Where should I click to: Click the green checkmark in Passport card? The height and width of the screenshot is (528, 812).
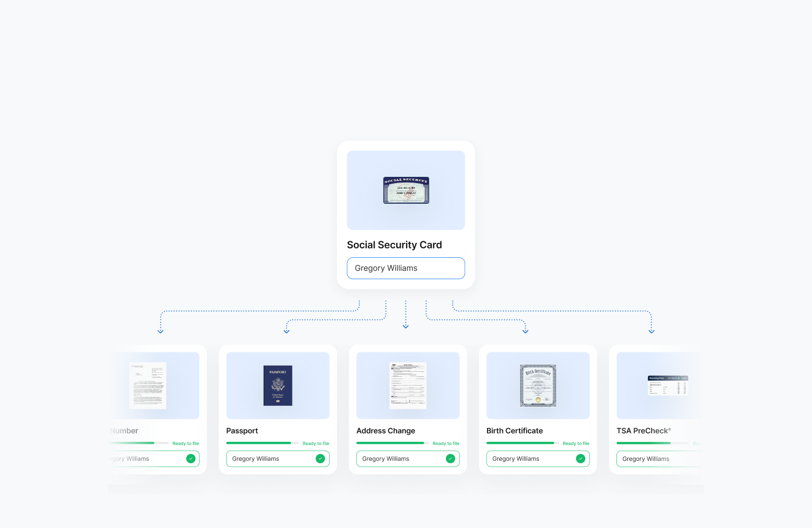click(x=320, y=458)
